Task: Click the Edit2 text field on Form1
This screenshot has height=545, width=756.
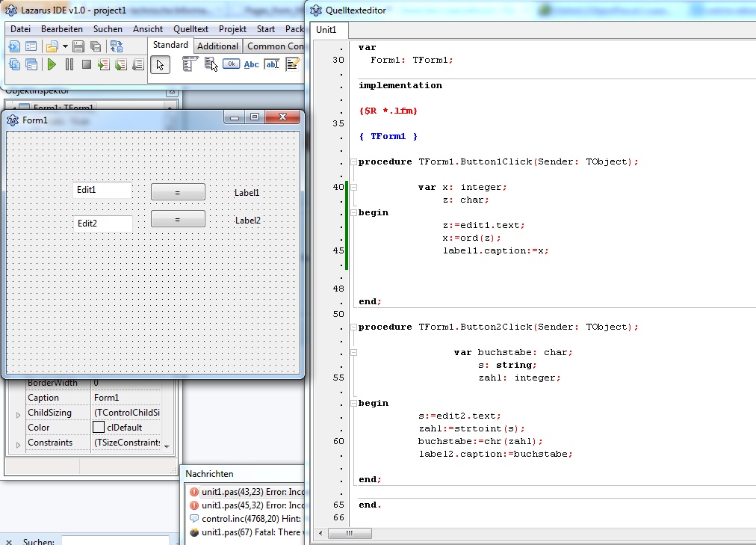Action: 103,224
